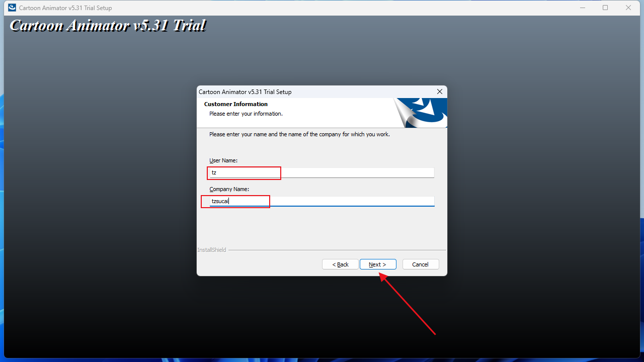Viewport: 644px width, 362px height.
Task: Close the outer Trial Setup window
Action: (x=628, y=8)
